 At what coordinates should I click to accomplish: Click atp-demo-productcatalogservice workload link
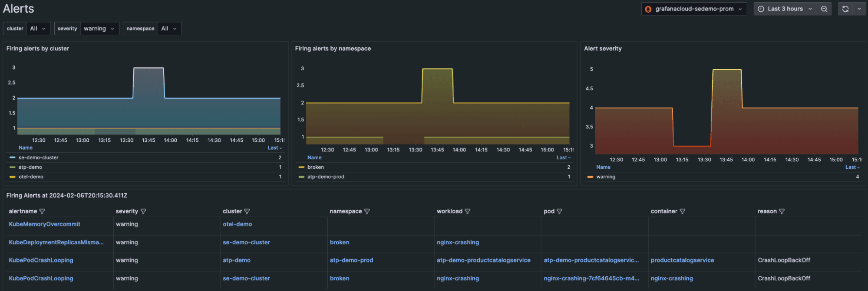[483, 260]
